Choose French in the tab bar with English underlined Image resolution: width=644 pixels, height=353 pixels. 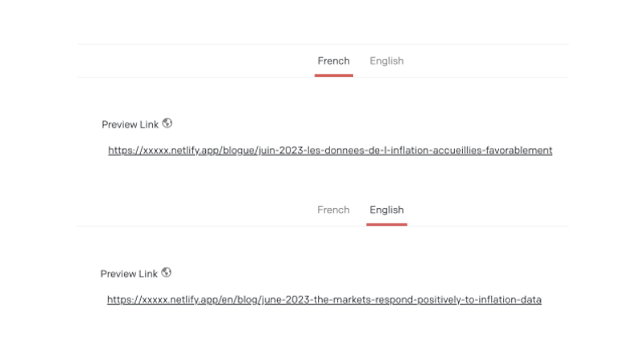click(x=333, y=210)
